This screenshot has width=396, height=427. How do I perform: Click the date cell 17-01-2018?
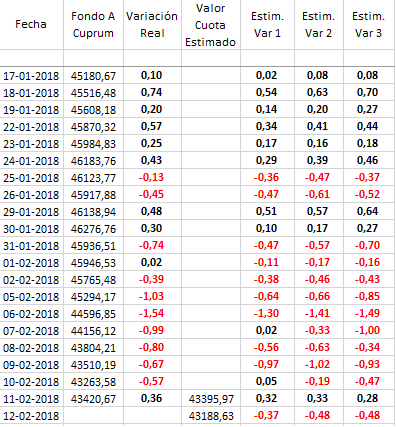tap(31, 76)
